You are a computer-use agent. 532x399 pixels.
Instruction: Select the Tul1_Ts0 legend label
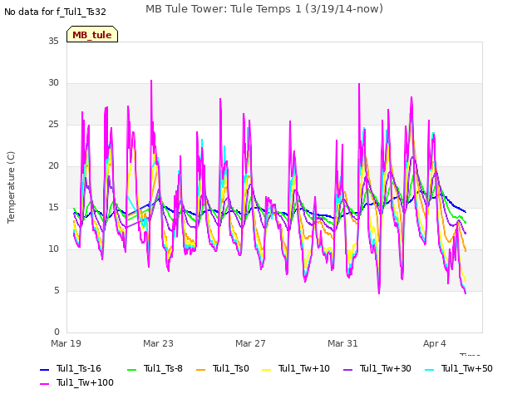coord(231,368)
